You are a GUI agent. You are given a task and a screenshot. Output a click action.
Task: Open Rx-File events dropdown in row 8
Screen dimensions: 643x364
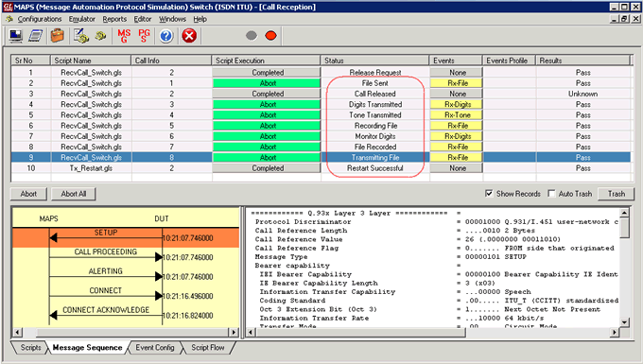457,147
